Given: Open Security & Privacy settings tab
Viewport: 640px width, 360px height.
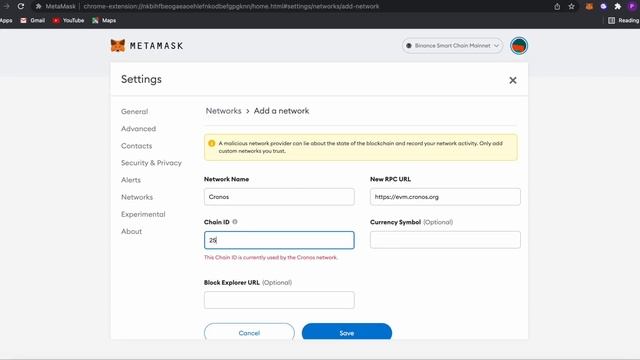Looking at the screenshot, I should (x=151, y=163).
